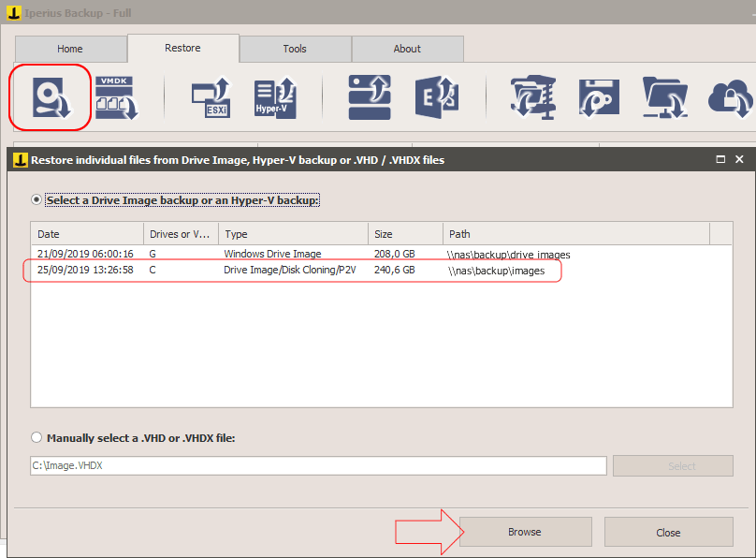The image size is (756, 558).
Task: Open the network folder restore icon
Action: coord(665,97)
